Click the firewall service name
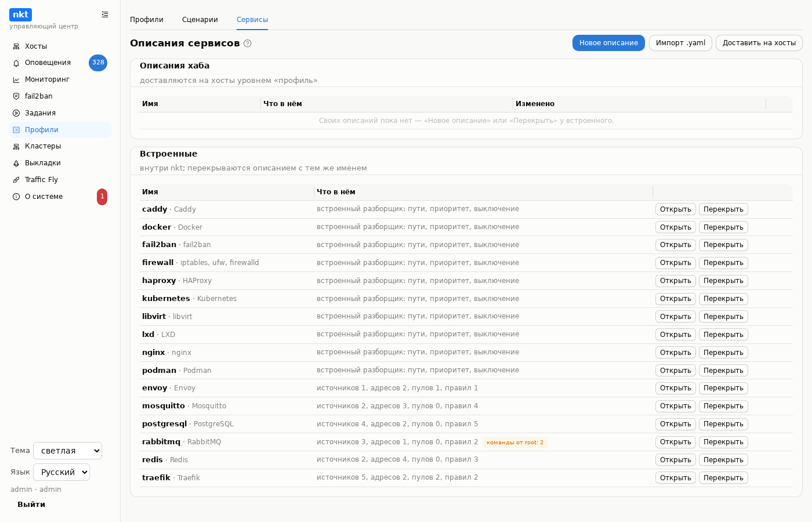812x522 pixels. click(158, 263)
